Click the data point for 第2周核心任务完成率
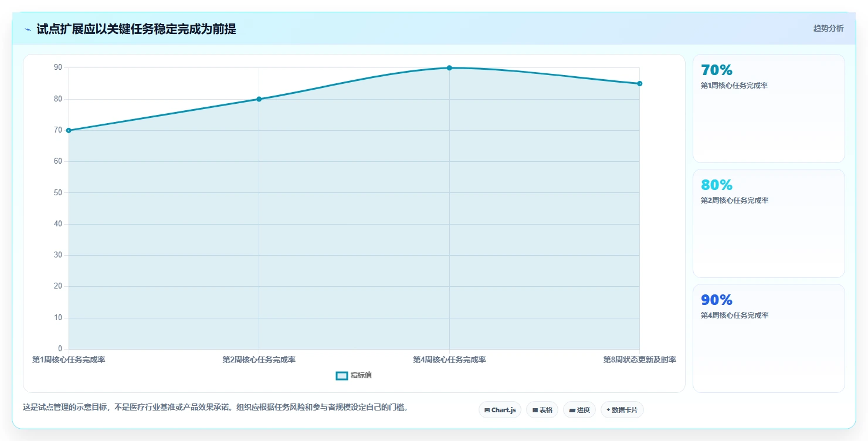868x441 pixels. coord(259,99)
